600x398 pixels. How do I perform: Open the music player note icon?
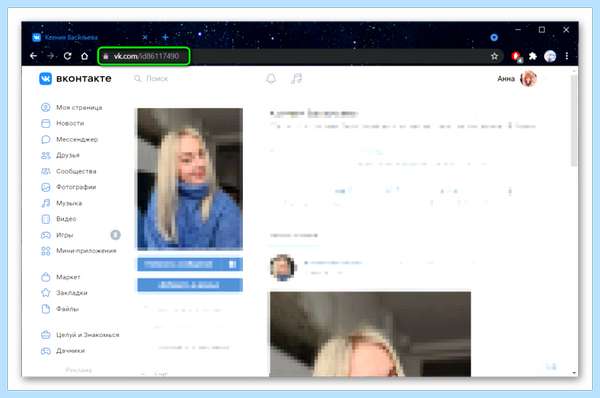point(297,78)
